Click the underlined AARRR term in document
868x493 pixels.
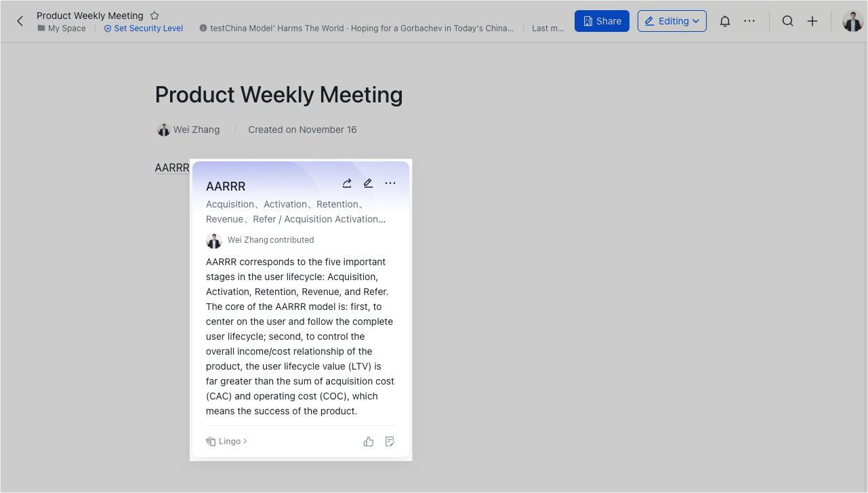171,168
